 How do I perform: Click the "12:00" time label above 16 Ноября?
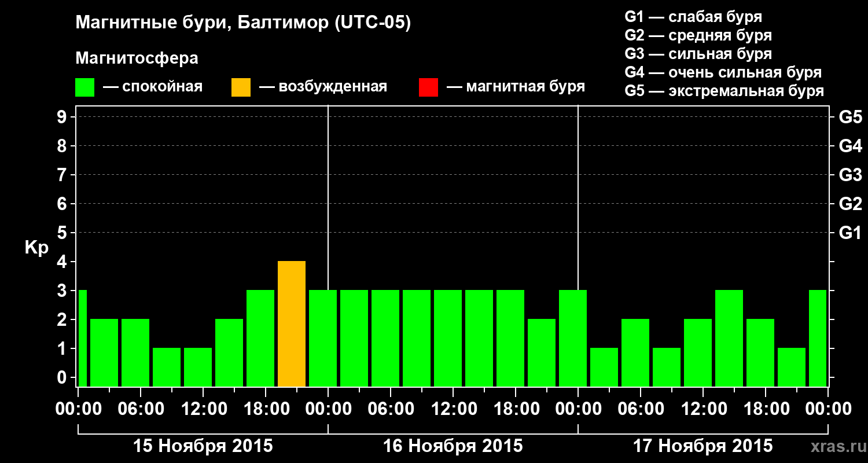453,409
